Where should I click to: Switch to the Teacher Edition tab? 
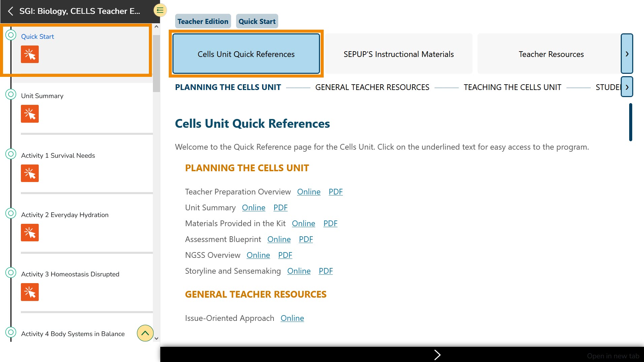click(203, 21)
